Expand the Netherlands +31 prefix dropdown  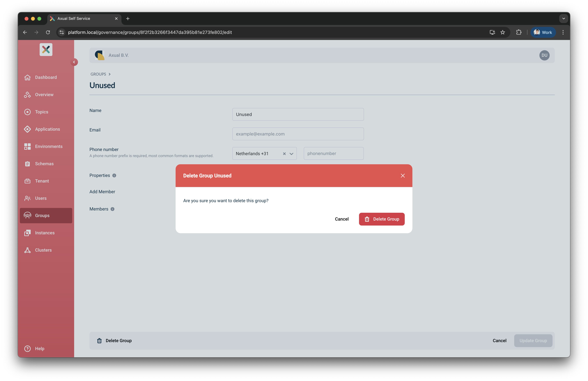click(291, 154)
